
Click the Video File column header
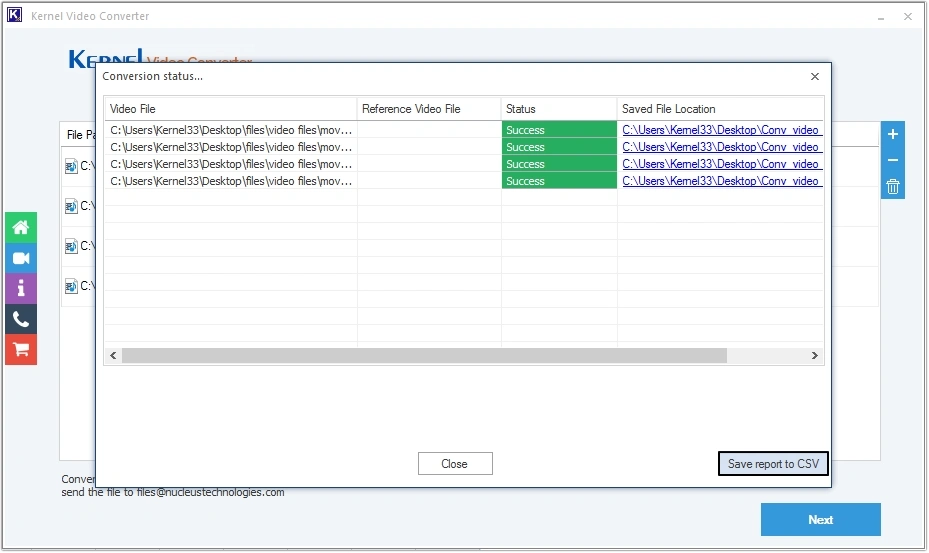pos(230,109)
